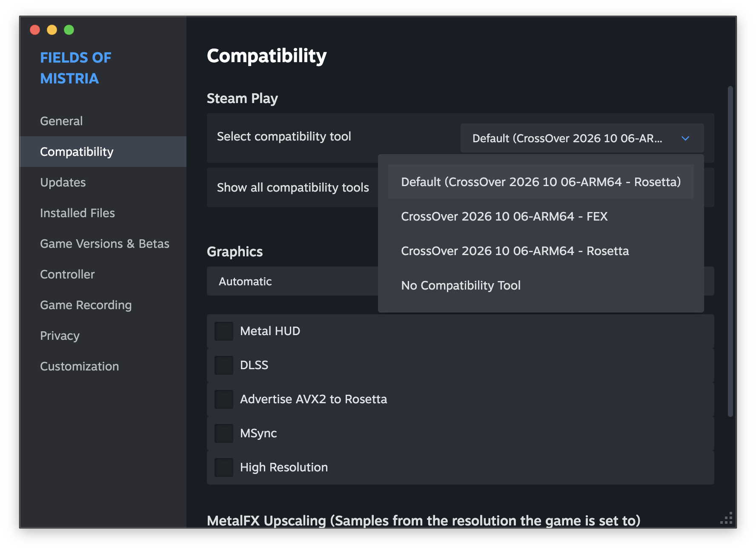Click the dropdown chevron arrow icon
The height and width of the screenshot is (551, 756).
click(x=685, y=138)
